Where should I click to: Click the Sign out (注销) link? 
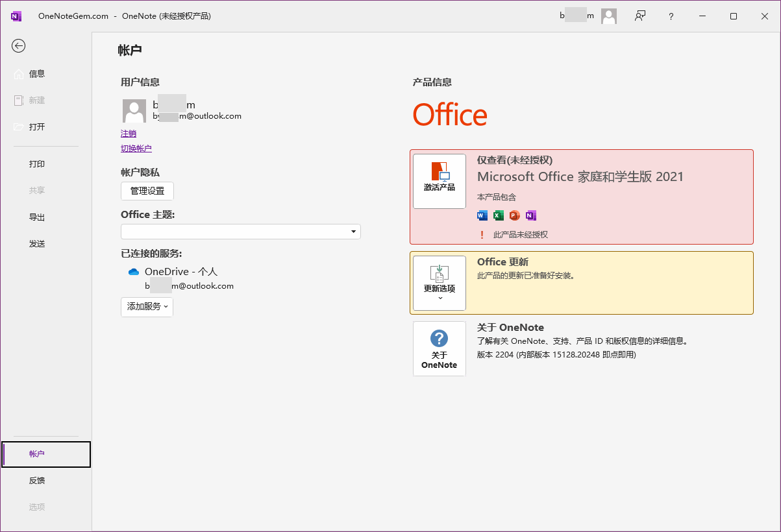pyautogui.click(x=129, y=134)
